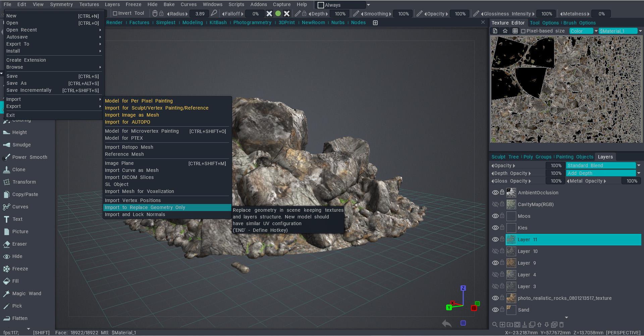
Task: Choose Import to Replace Geometry Only
Action: [x=145, y=207]
